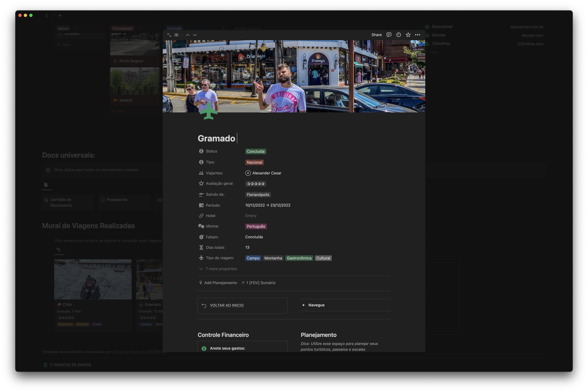Click the Avaliação geral property label
Image resolution: width=588 pixels, height=392 pixels.
click(x=219, y=184)
